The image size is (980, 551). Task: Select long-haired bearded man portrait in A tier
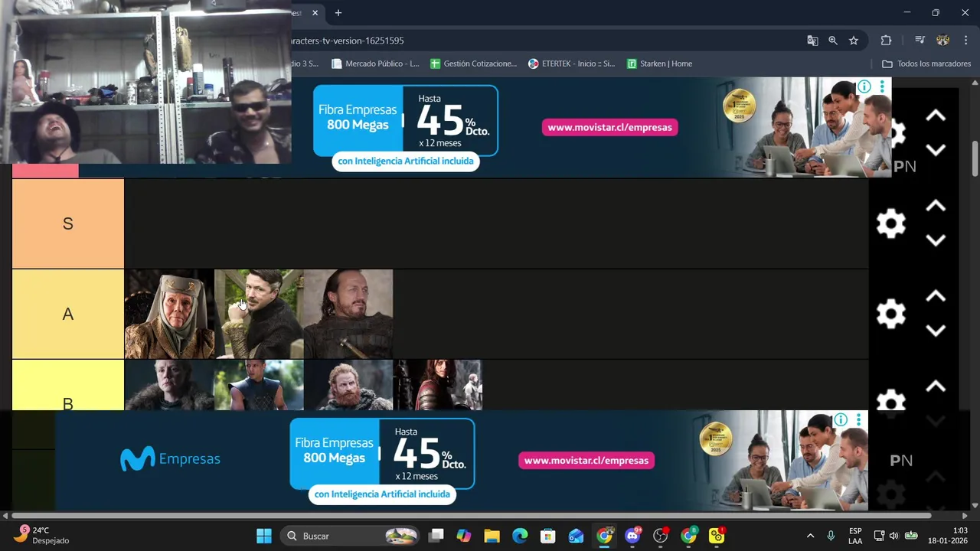pyautogui.click(x=348, y=314)
